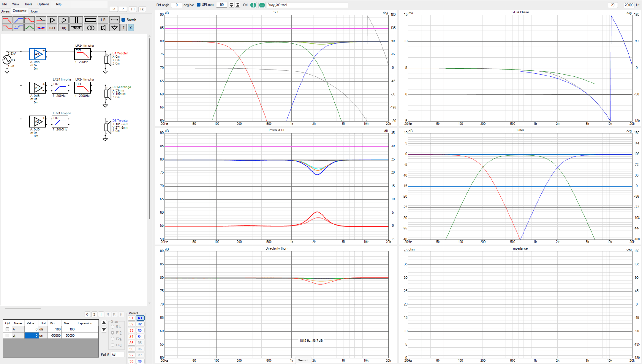
Task: Select amplifier A3 in the schematic
Action: (x=38, y=54)
